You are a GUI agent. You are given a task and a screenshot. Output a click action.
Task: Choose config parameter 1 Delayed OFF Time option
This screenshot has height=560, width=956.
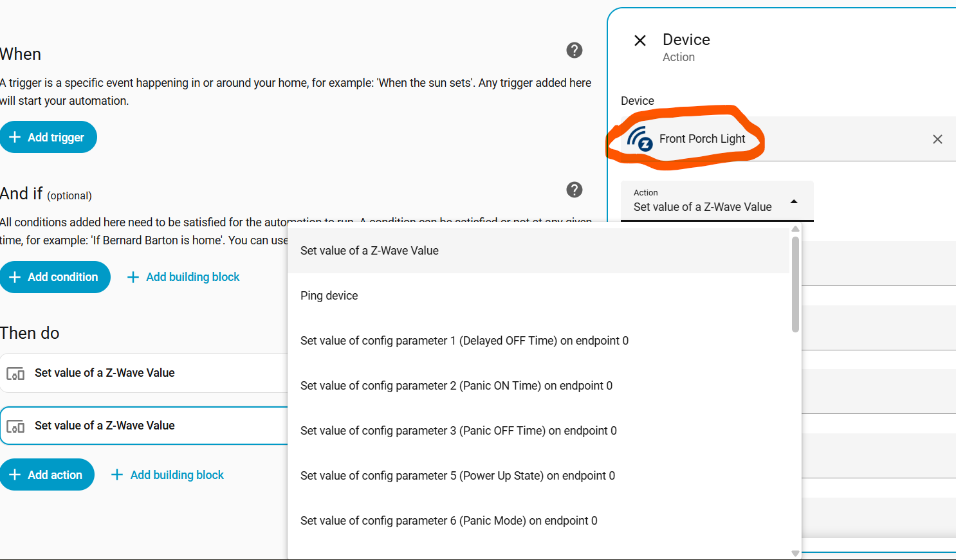464,341
